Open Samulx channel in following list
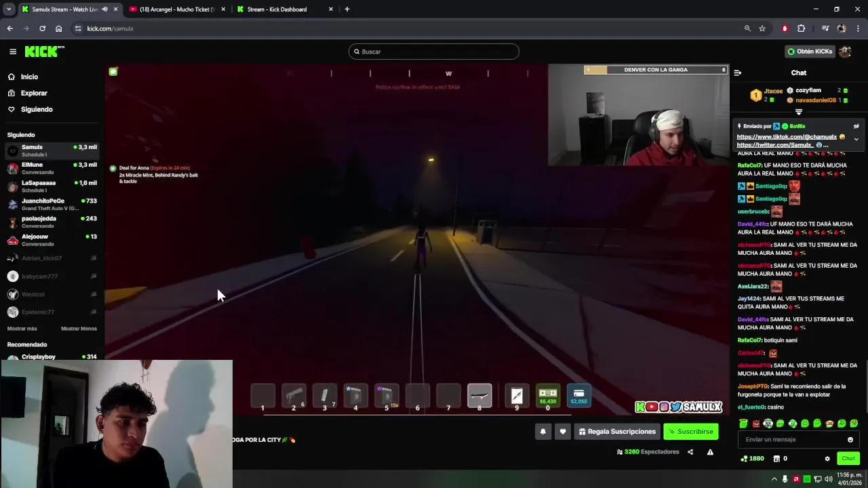The image size is (868, 488). click(52, 150)
